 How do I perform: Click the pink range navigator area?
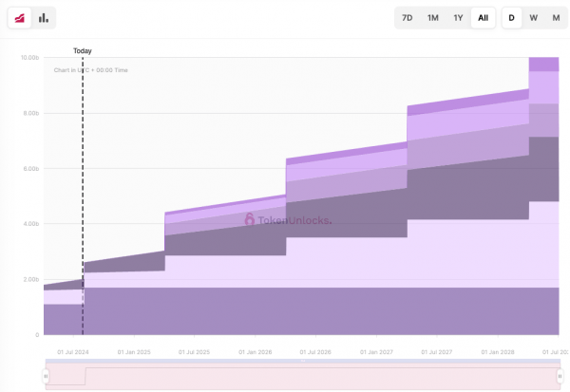click(302, 376)
